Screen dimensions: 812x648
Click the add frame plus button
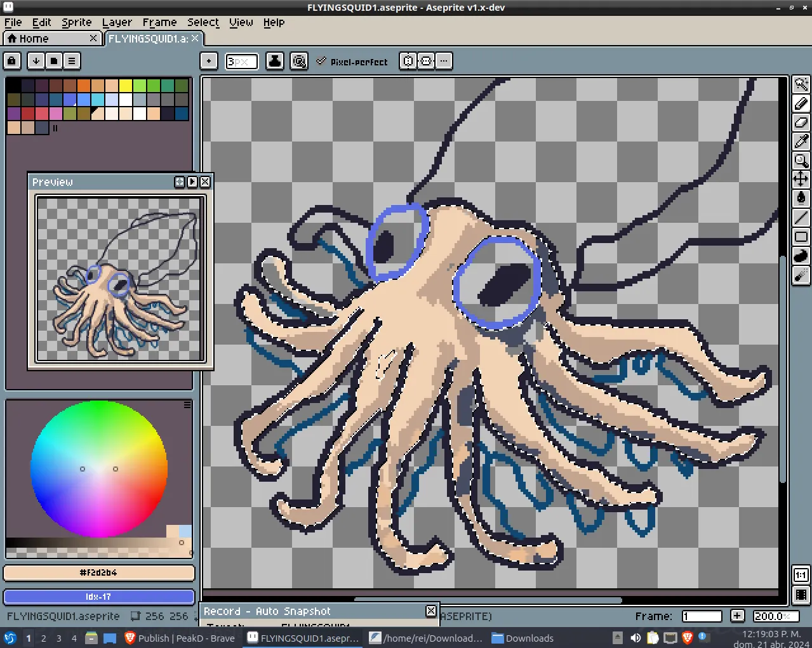point(737,616)
